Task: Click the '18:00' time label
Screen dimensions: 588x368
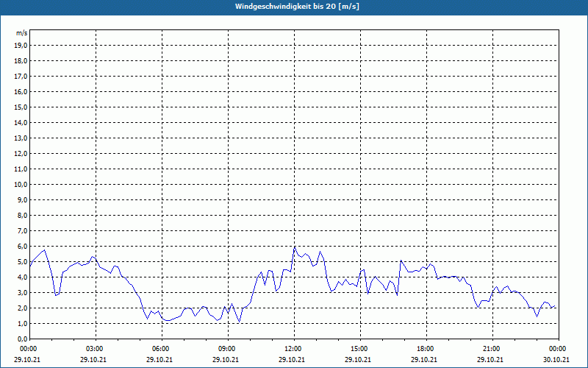Action: click(x=426, y=349)
